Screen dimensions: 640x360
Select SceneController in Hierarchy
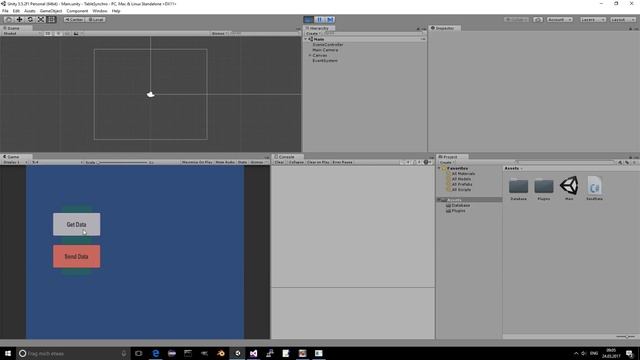(328, 44)
